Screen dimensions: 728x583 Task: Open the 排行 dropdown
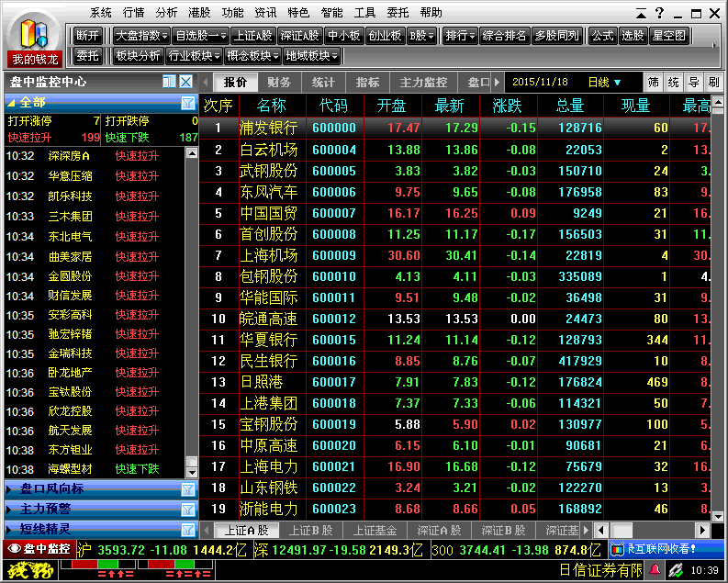[460, 36]
